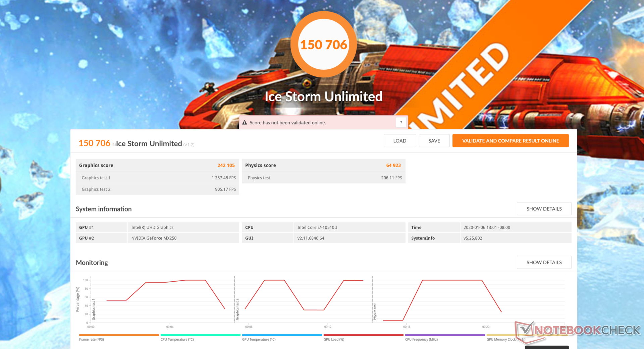Click 206.11 FPS physics result
This screenshot has width=644, height=349.
click(391, 178)
